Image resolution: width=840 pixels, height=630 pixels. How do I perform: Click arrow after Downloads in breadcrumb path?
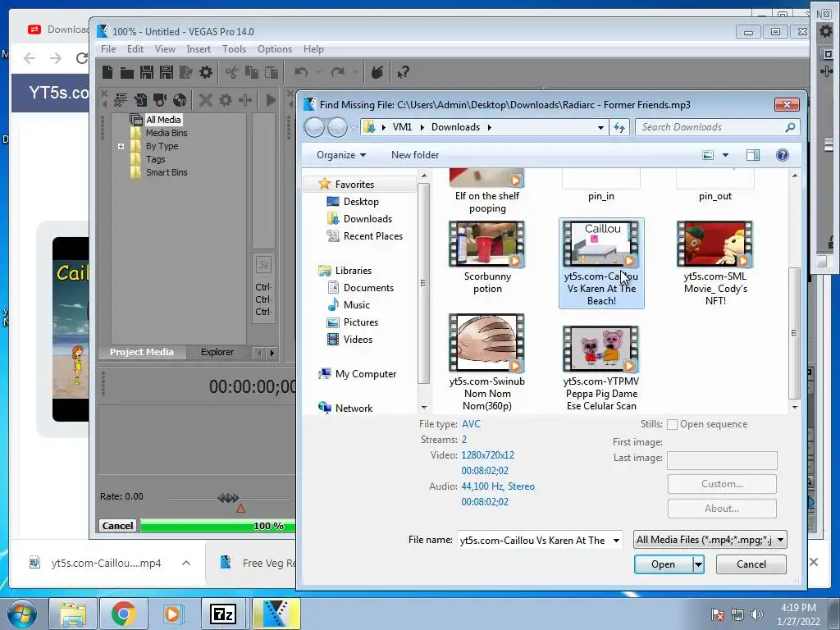tap(489, 127)
